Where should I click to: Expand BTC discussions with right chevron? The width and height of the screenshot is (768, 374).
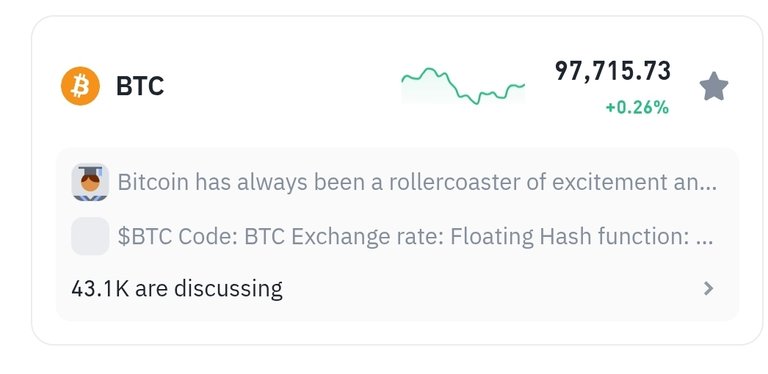pos(708,288)
